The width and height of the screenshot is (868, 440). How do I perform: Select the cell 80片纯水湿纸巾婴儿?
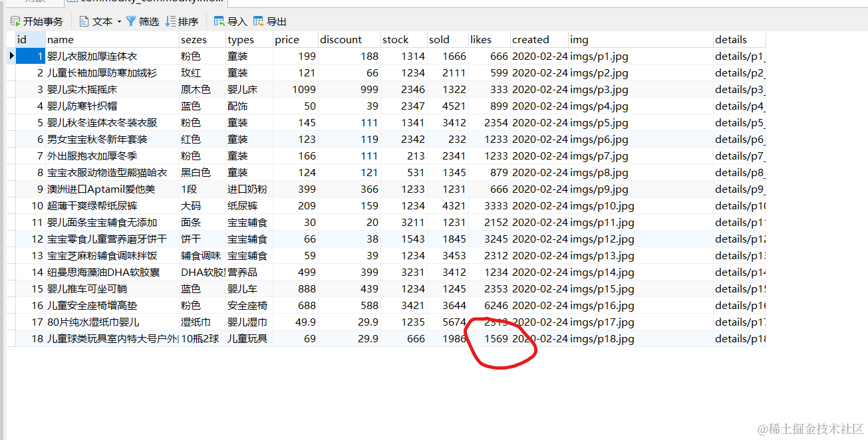point(112,322)
